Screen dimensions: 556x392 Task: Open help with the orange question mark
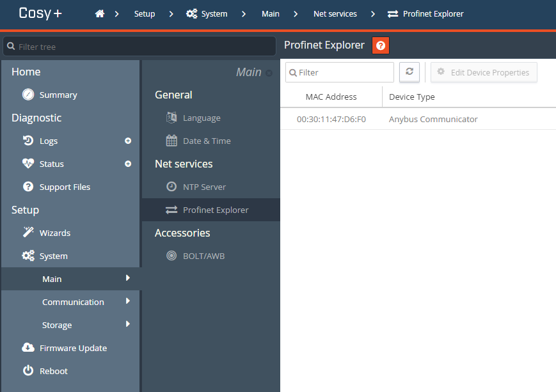[x=381, y=45]
